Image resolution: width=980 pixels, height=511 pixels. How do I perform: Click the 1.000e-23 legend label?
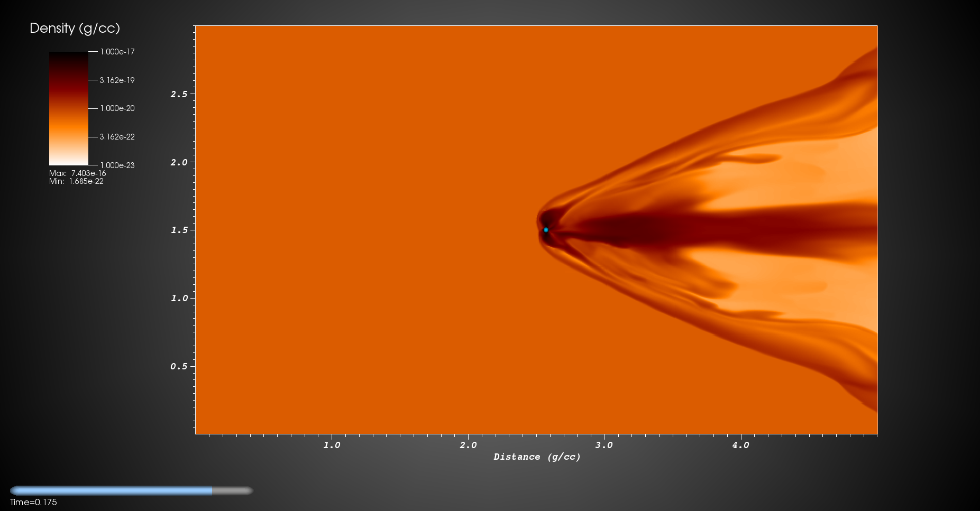pyautogui.click(x=117, y=165)
